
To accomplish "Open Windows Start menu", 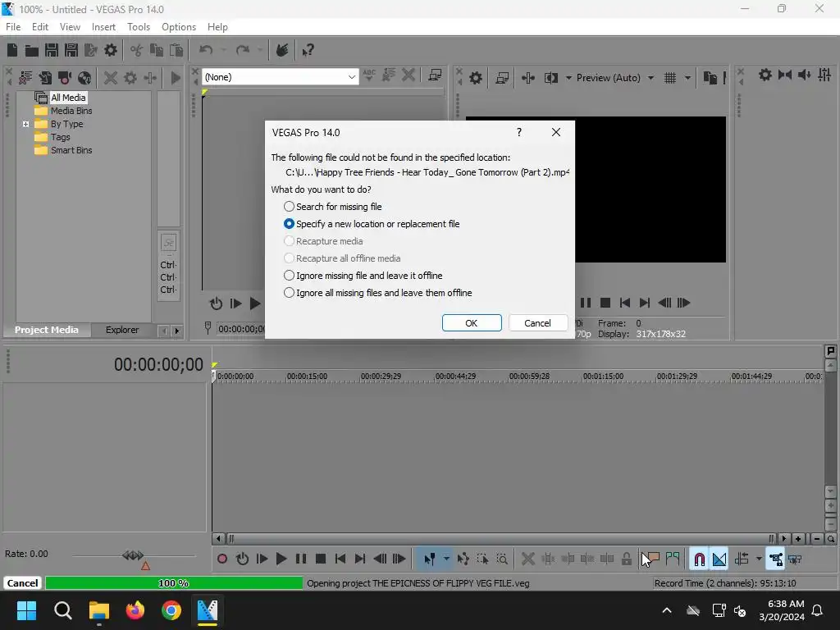I will [26, 610].
